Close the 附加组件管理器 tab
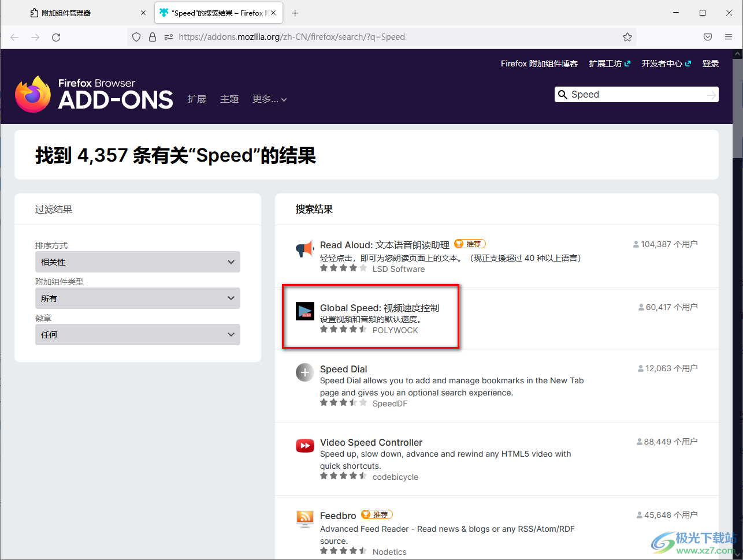This screenshot has width=743, height=560. tap(143, 13)
